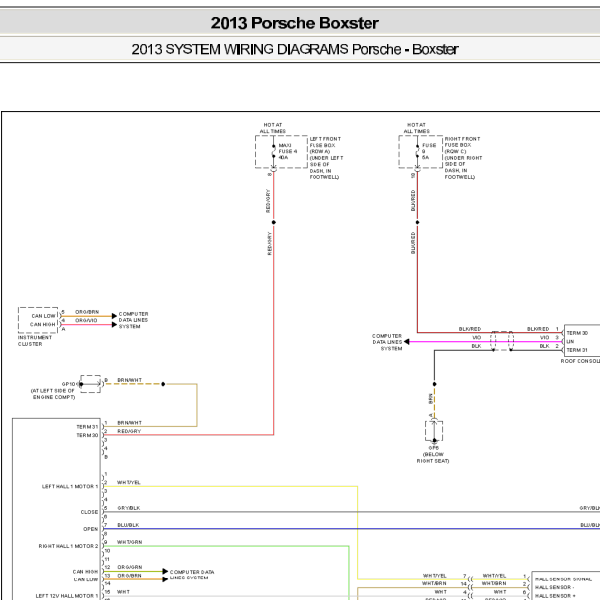
Task: Click 'RIGHT HALL 1 MOTOR 2' pin label
Action: [x=68, y=546]
